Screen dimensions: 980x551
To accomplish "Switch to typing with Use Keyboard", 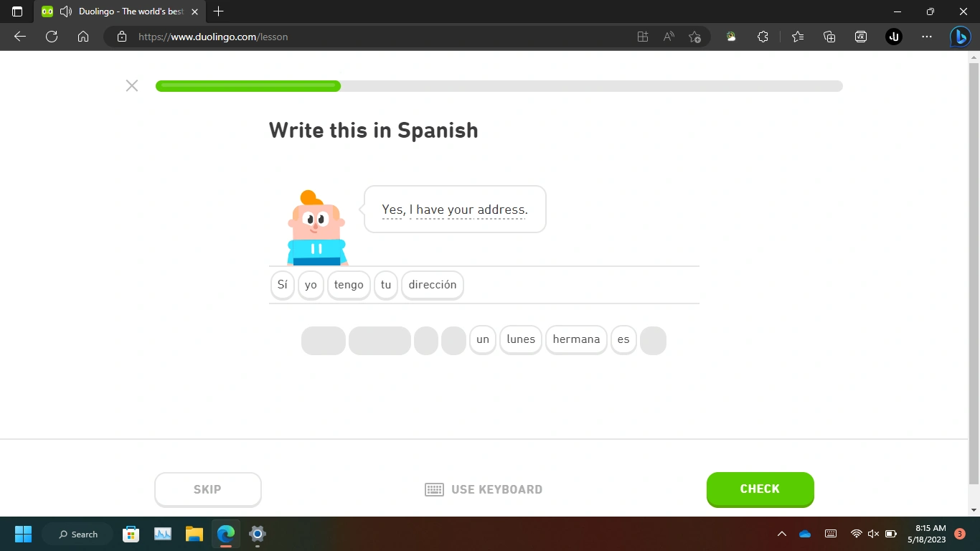I will coord(484,489).
